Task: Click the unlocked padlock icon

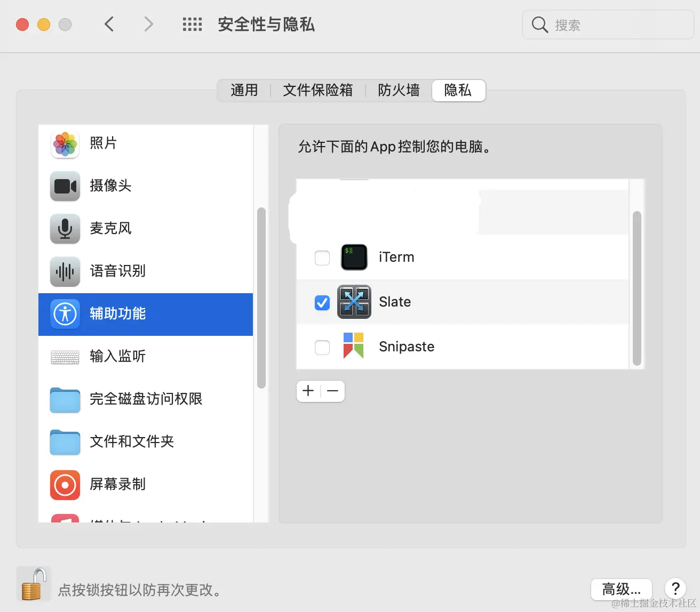Action: 34,584
